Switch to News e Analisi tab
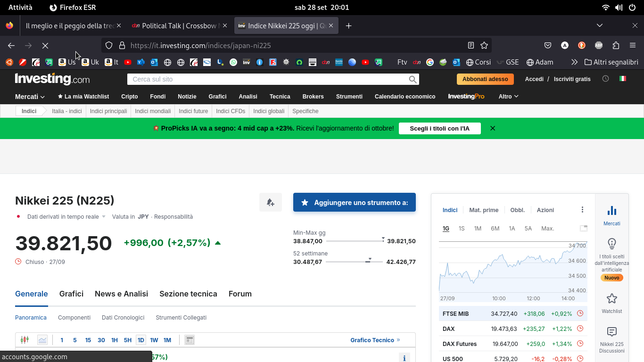This screenshot has width=644, height=362. tap(121, 294)
